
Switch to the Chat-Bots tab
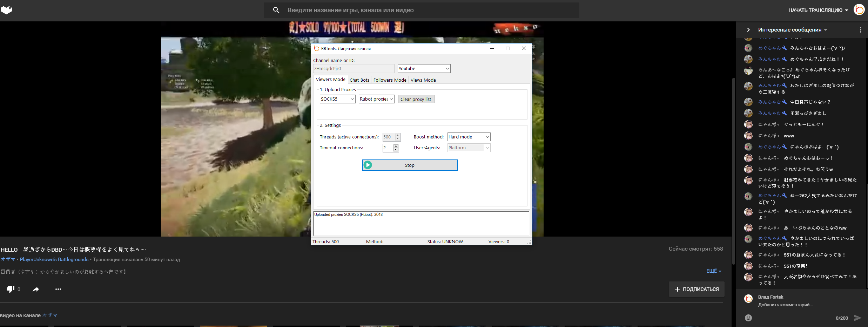pos(359,80)
